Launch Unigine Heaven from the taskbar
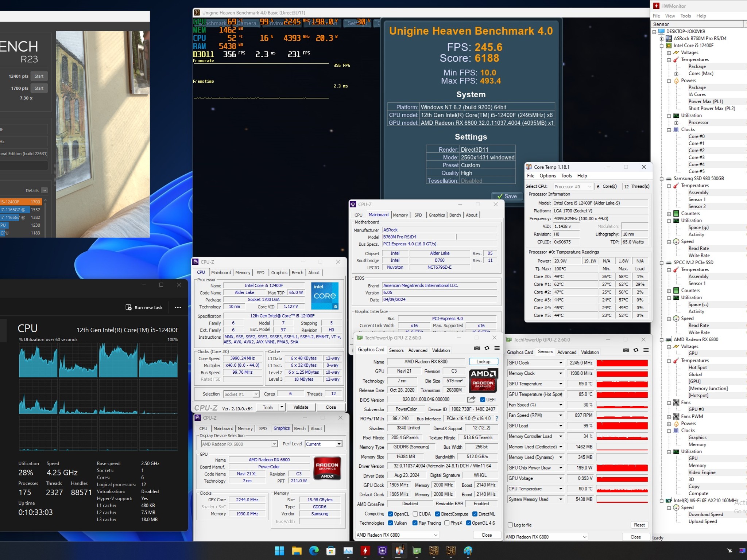This screenshot has width=747, height=560. click(x=434, y=551)
